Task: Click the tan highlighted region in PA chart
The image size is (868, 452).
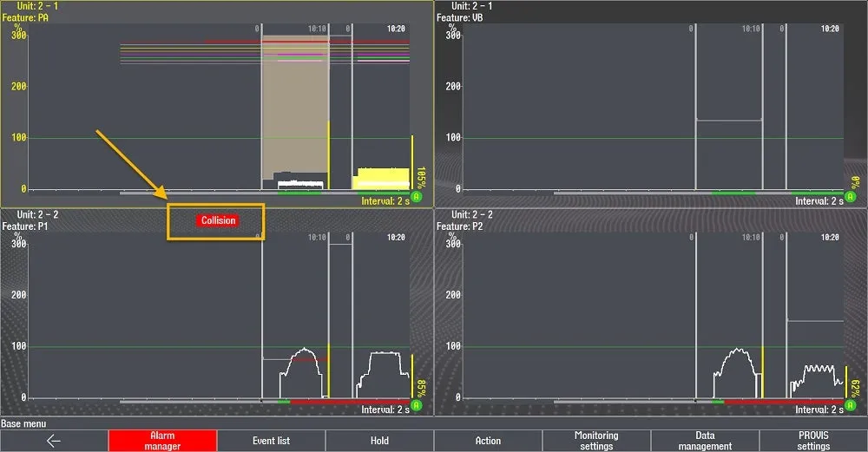Action: point(295,105)
